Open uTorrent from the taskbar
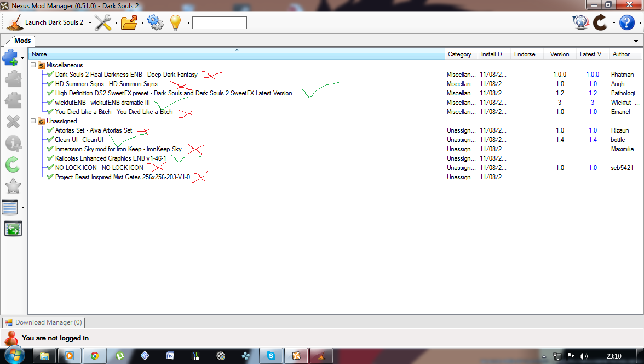This screenshot has width=644, height=364. (120, 356)
